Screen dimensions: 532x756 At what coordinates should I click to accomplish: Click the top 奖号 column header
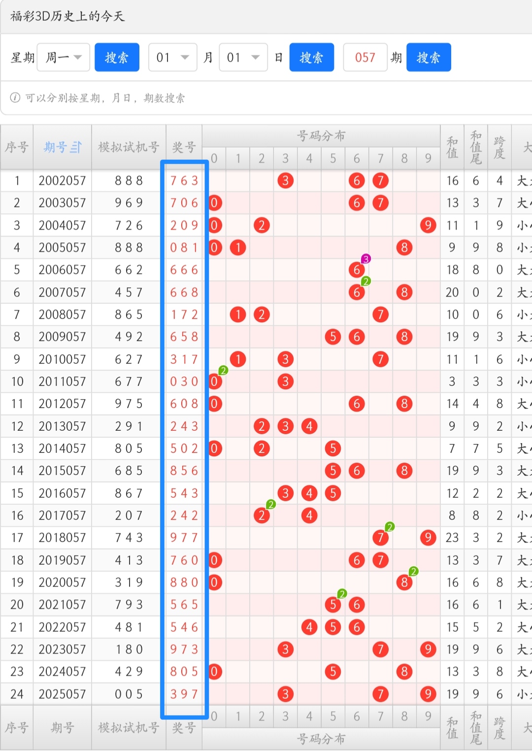tap(184, 147)
